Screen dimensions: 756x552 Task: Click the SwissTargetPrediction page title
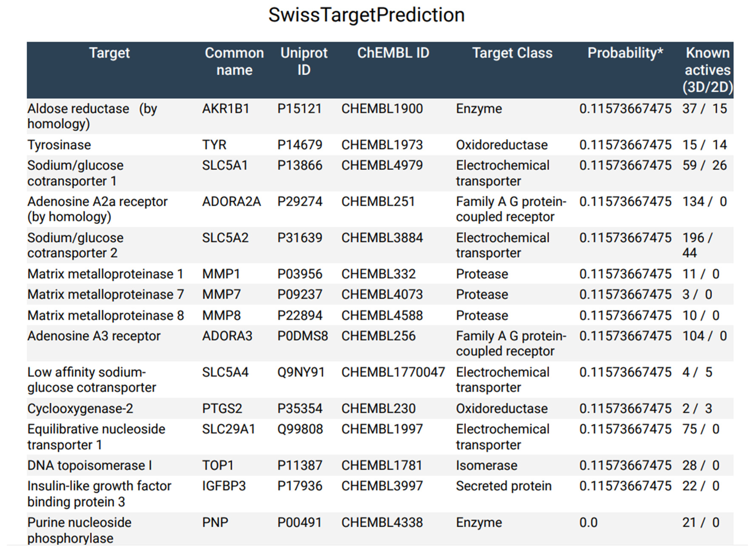coord(367,15)
